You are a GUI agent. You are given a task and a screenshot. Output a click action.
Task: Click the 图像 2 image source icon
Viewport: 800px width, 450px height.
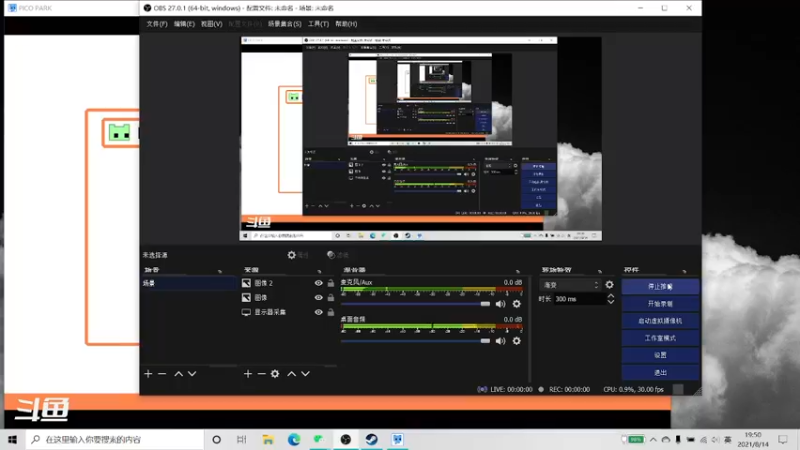point(246,283)
